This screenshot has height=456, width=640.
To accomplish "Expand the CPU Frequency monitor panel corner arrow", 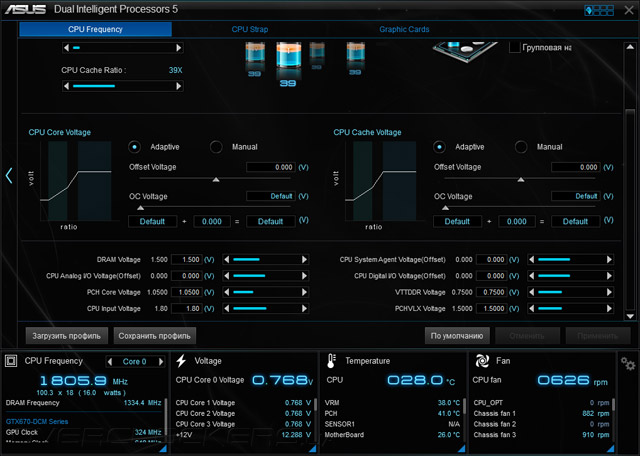I will 162,449.
